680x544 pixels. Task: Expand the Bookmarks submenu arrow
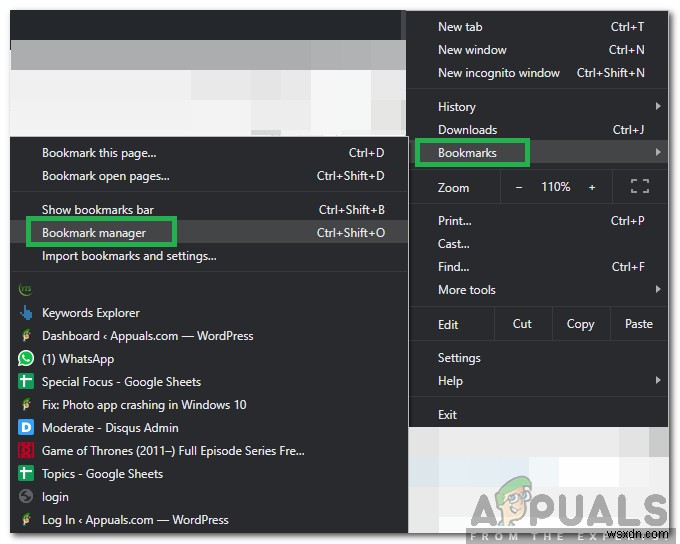coord(658,152)
